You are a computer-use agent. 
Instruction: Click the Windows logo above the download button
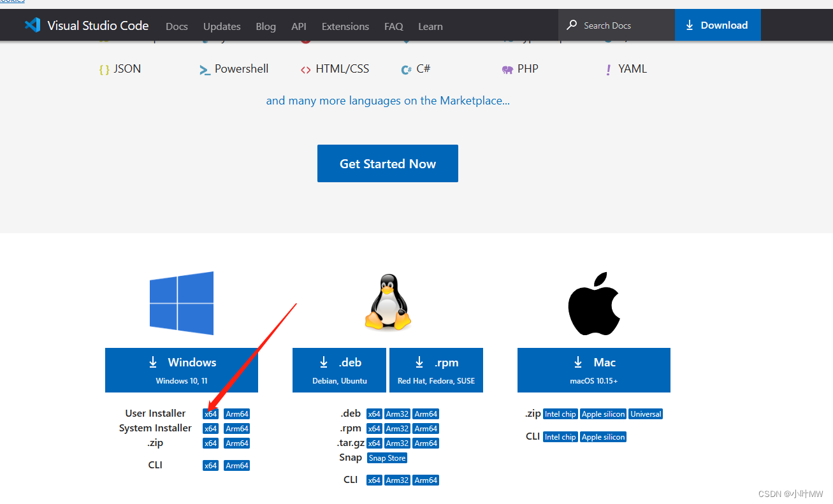[181, 303]
